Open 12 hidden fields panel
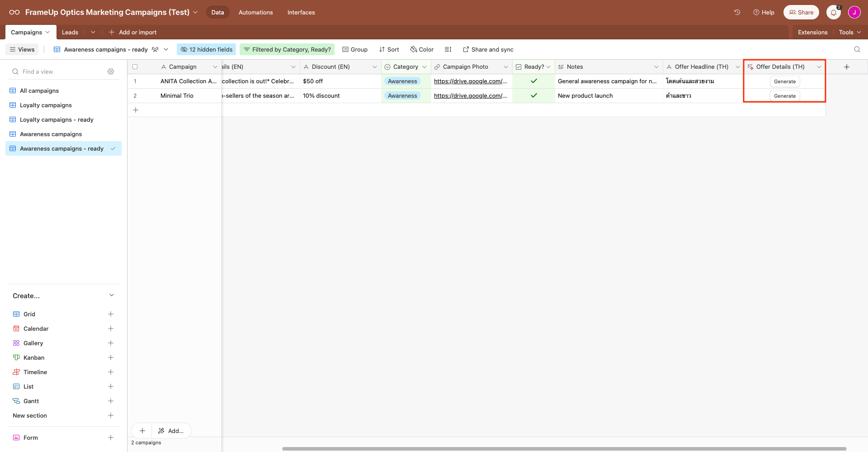The height and width of the screenshot is (452, 868). point(207,49)
